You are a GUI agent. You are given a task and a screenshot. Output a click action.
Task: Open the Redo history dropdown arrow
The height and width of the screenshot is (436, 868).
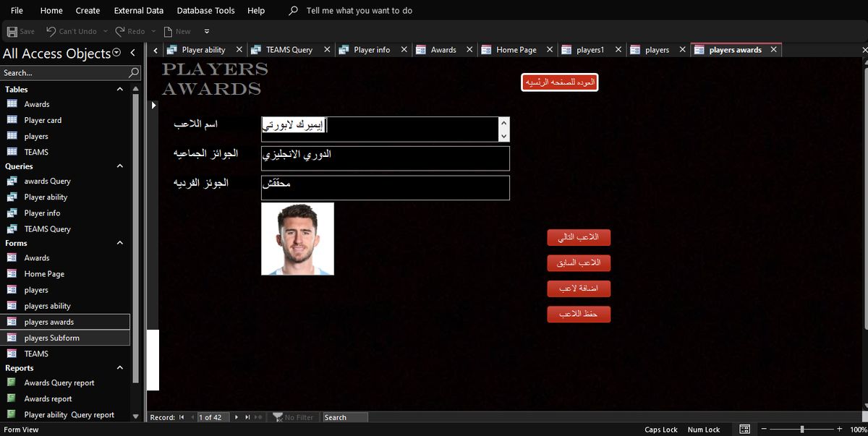(153, 32)
